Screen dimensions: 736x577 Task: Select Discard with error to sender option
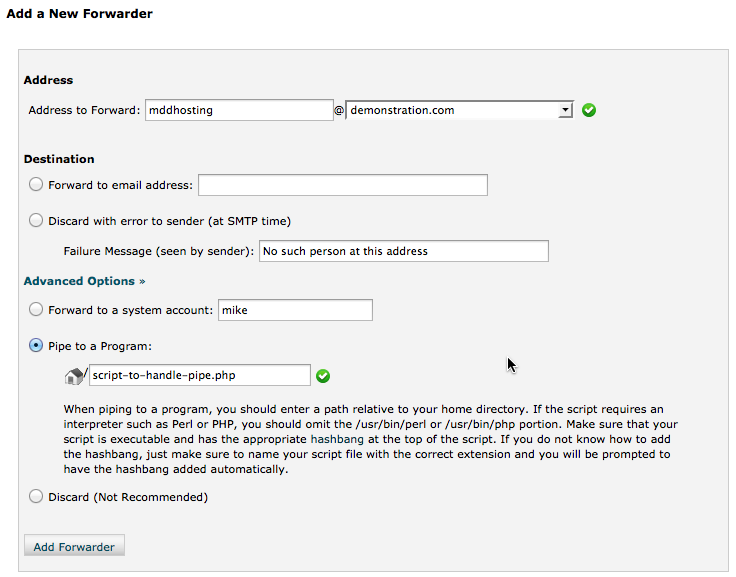pyautogui.click(x=36, y=220)
